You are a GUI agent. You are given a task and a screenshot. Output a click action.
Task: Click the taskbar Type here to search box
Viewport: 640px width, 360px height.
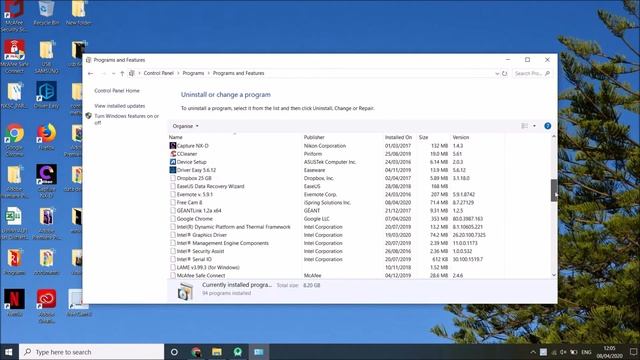click(x=91, y=352)
